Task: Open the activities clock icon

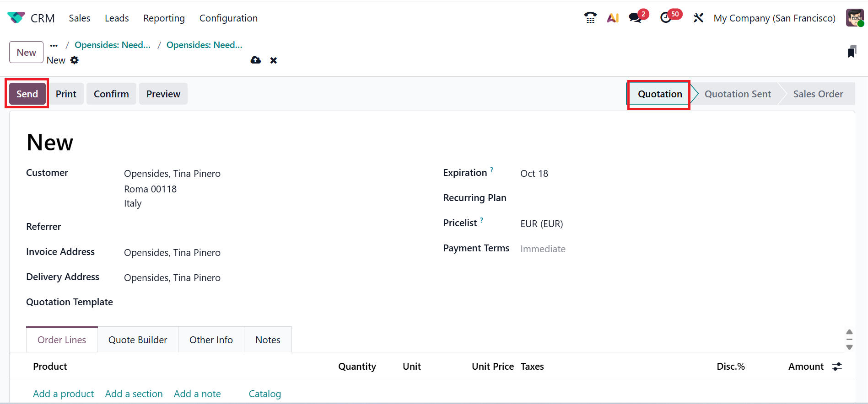Action: (666, 18)
